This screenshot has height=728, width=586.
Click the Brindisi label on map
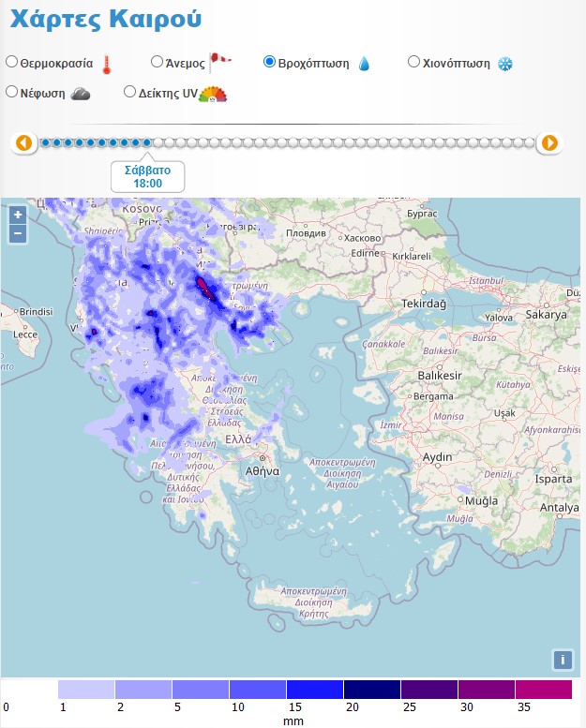click(37, 312)
